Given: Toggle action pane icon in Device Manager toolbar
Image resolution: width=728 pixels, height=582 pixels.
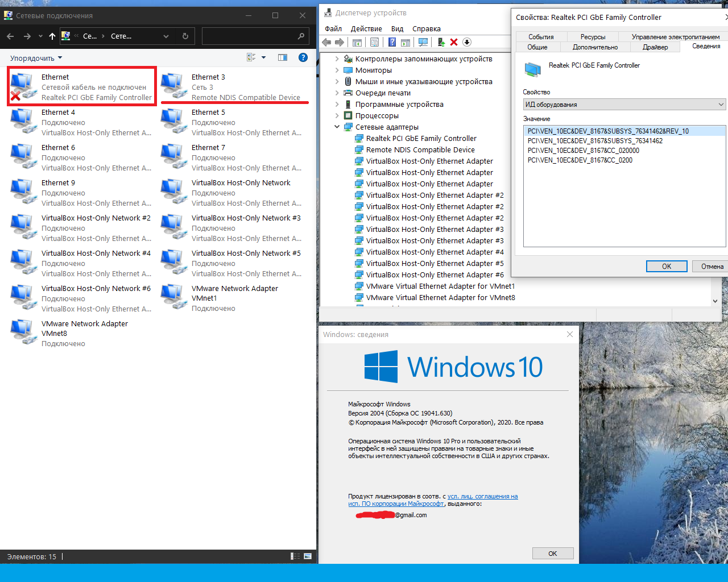Looking at the screenshot, I should pyautogui.click(x=406, y=42).
